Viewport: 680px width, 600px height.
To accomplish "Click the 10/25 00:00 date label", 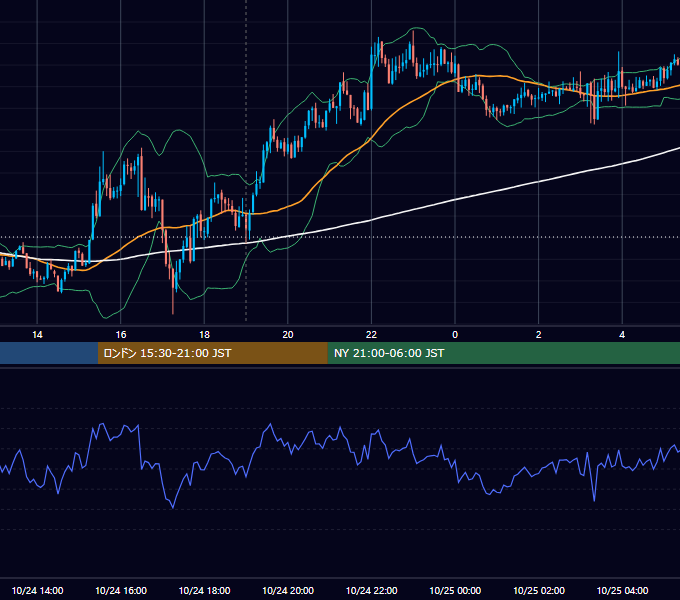I will 455,590.
